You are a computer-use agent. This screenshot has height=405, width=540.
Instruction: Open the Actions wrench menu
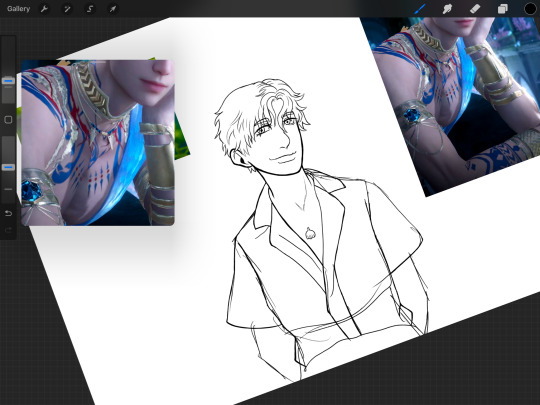click(x=44, y=9)
